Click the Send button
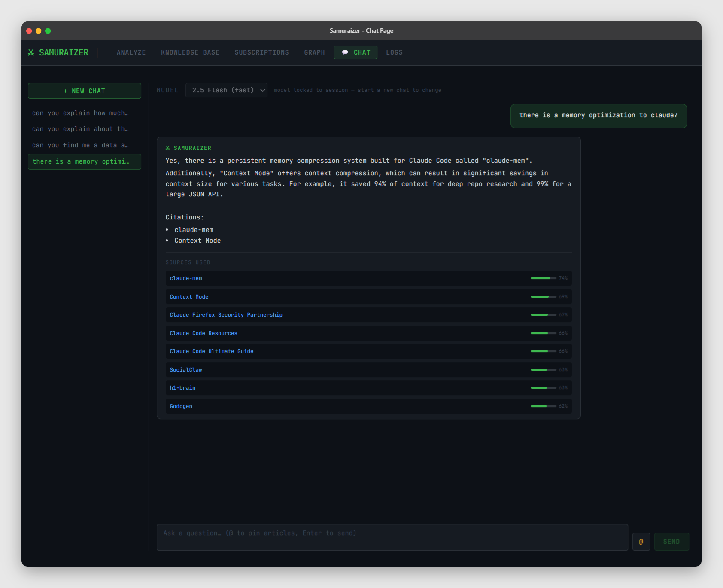The image size is (723, 588). pos(671,542)
